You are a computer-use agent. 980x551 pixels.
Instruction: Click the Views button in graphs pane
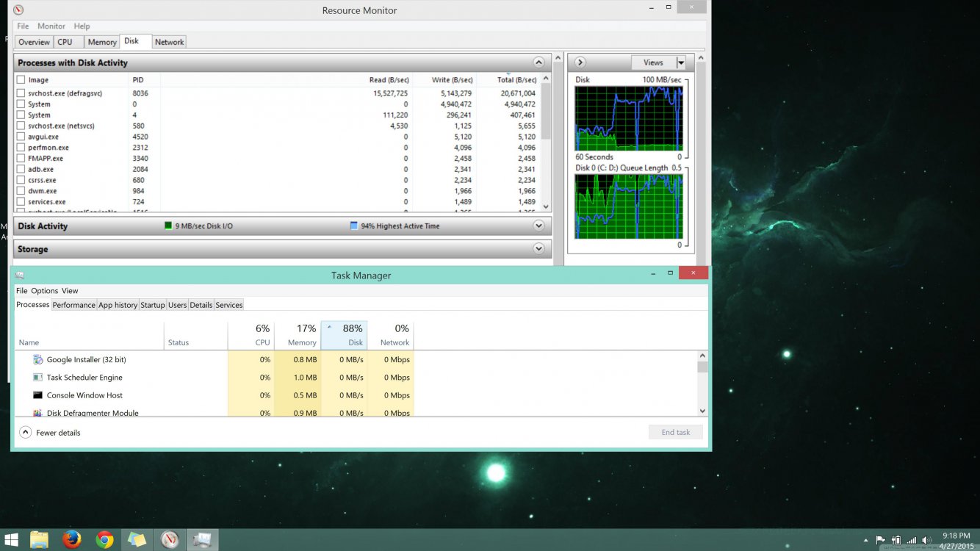[x=653, y=63]
